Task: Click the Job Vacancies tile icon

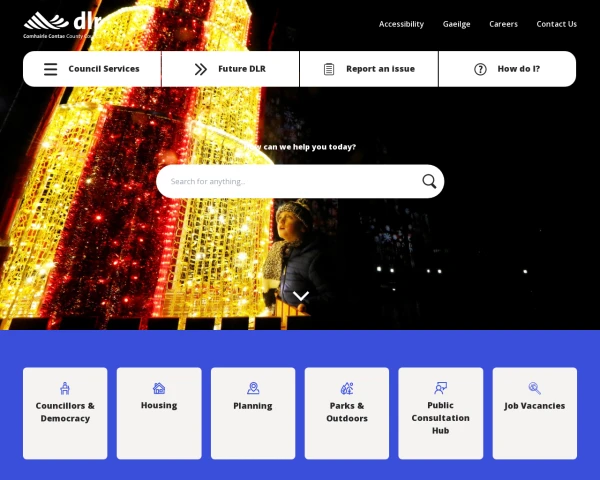Action: click(534, 388)
